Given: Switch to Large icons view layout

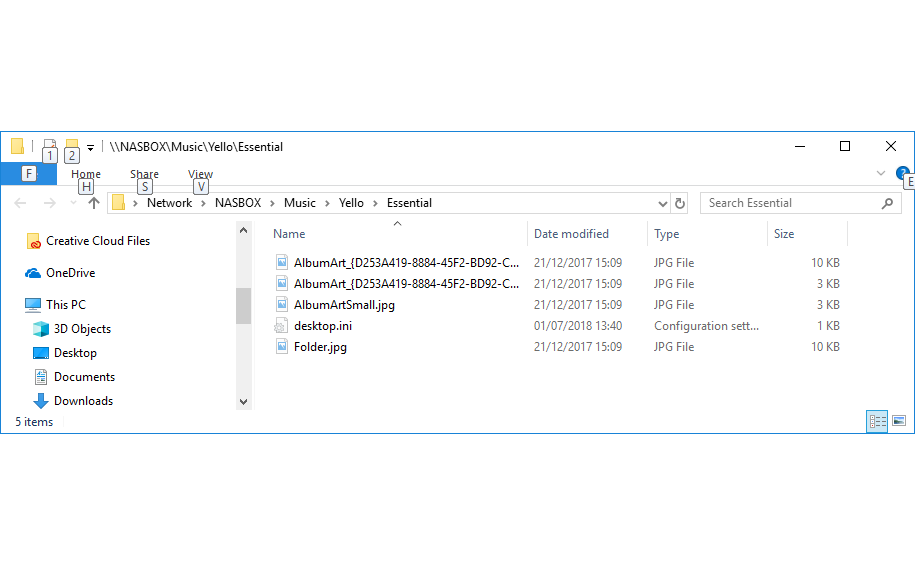Looking at the screenshot, I should click(x=899, y=421).
